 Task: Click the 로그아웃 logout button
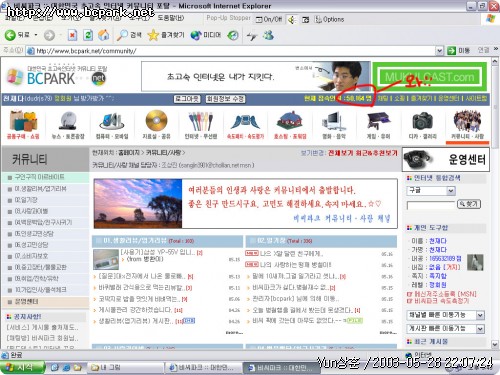tap(187, 99)
